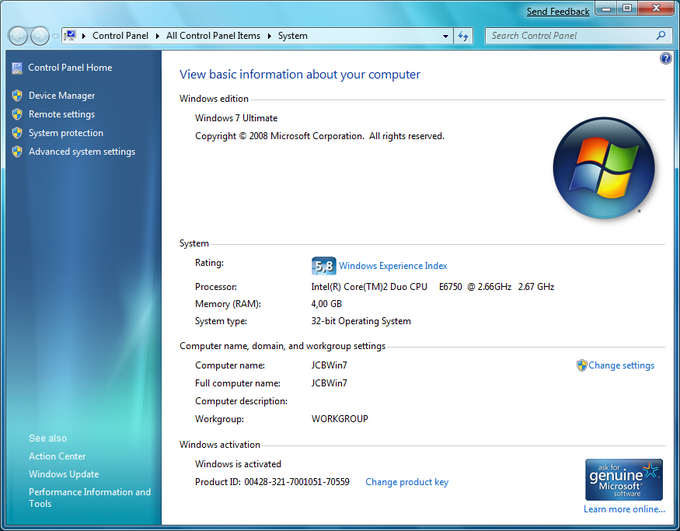Minimize the System window
Image resolution: width=680 pixels, height=531 pixels.
(x=607, y=8)
